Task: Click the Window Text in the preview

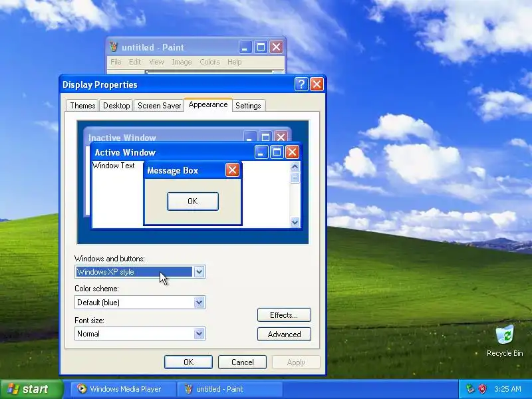Action: [113, 166]
